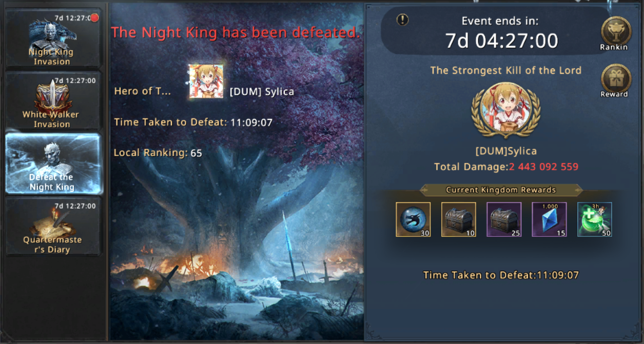
Task: Open the Quartermaster's Diary tab
Action: point(53,226)
